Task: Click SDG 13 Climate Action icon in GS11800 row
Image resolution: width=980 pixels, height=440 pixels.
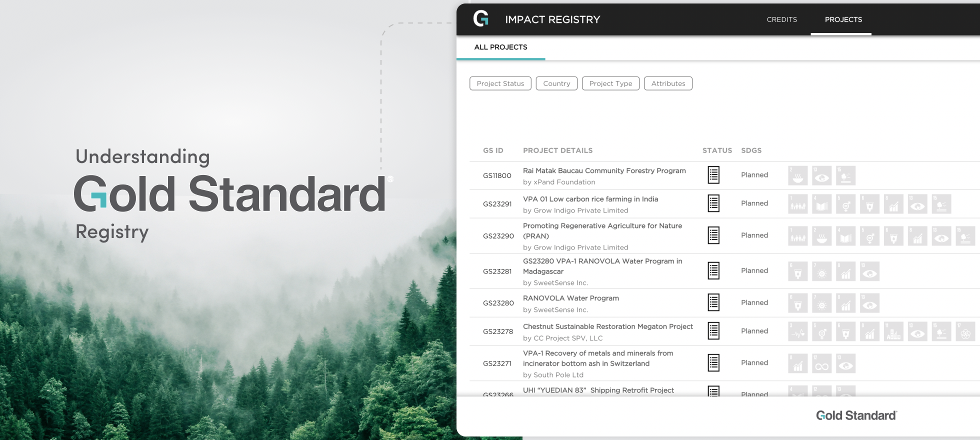Action: click(x=822, y=175)
